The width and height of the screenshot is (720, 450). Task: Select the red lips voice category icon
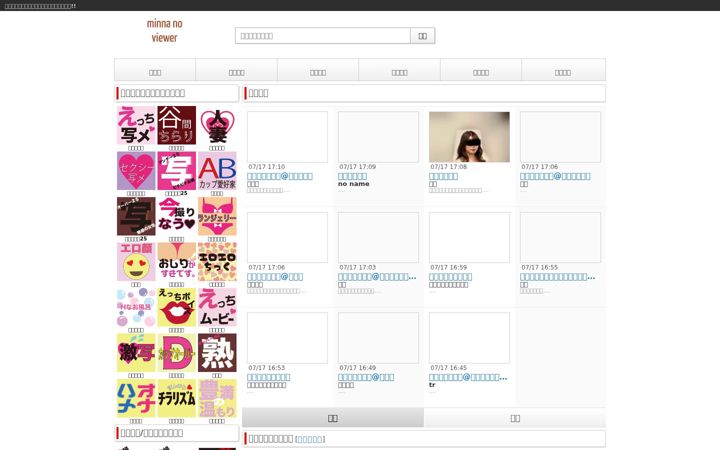coord(176,307)
